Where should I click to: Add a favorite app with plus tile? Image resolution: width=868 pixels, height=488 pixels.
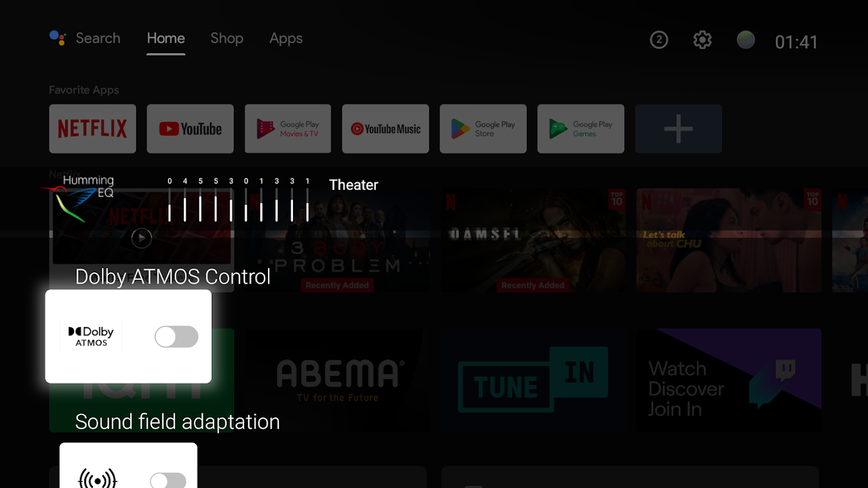point(679,129)
